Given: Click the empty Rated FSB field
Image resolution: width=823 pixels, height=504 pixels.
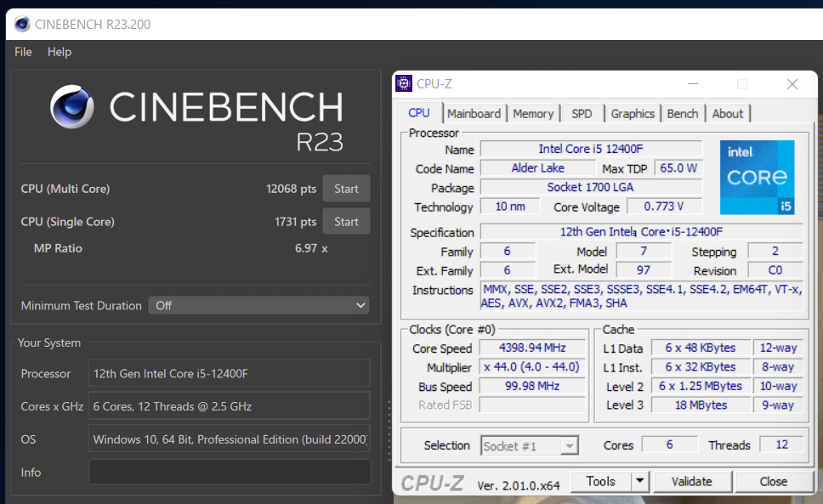Looking at the screenshot, I should [532, 405].
